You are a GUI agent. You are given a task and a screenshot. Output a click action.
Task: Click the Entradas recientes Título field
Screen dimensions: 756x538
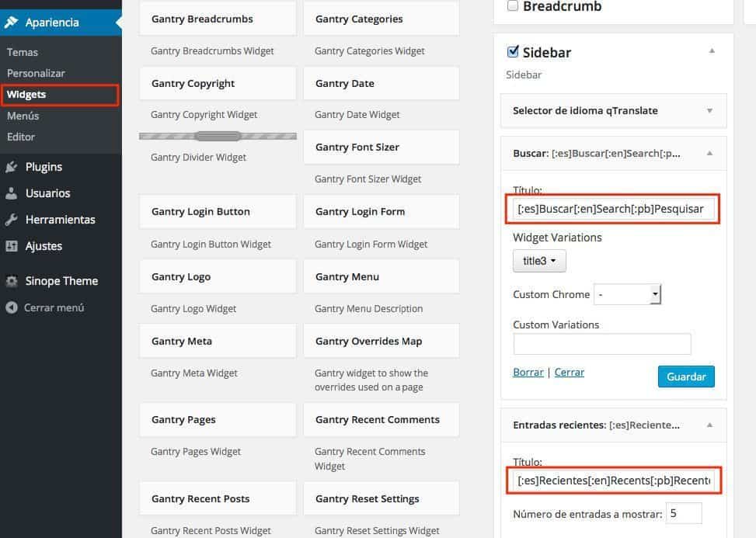coord(614,481)
